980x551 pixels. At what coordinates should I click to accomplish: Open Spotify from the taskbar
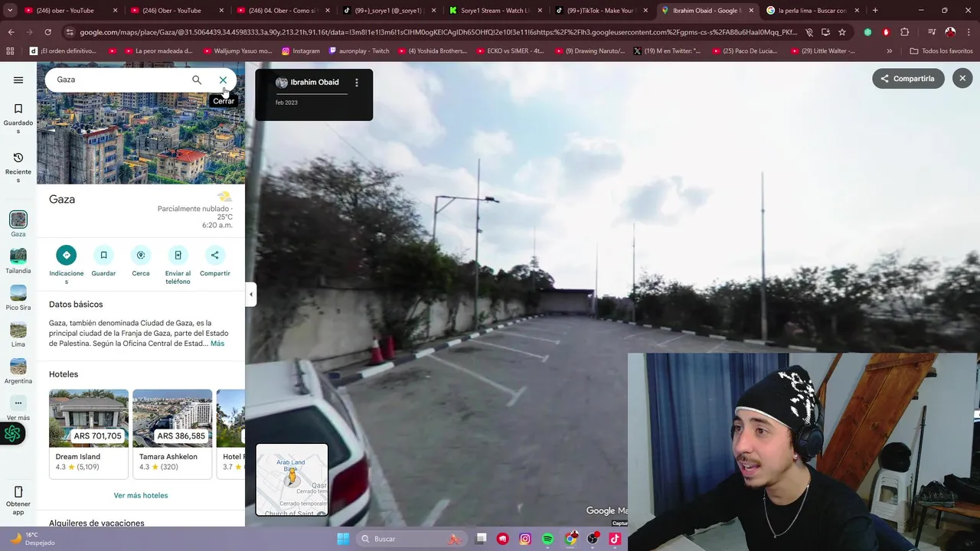tap(548, 539)
